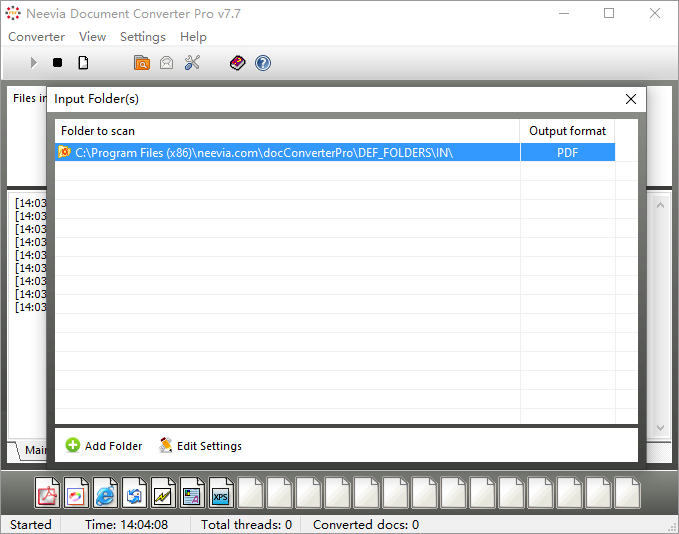Click the Total threads: 0 status entry
This screenshot has height=534, width=679.
[x=246, y=525]
